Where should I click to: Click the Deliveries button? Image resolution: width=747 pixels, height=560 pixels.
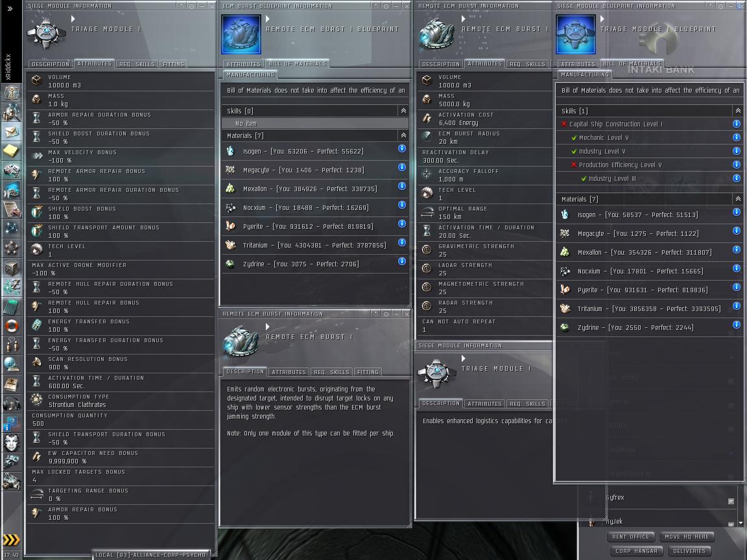point(689,551)
